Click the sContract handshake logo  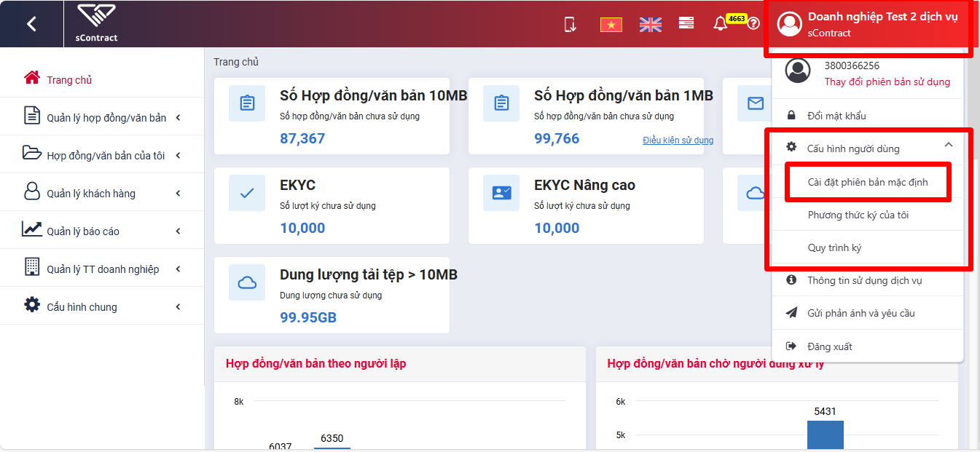[96, 16]
